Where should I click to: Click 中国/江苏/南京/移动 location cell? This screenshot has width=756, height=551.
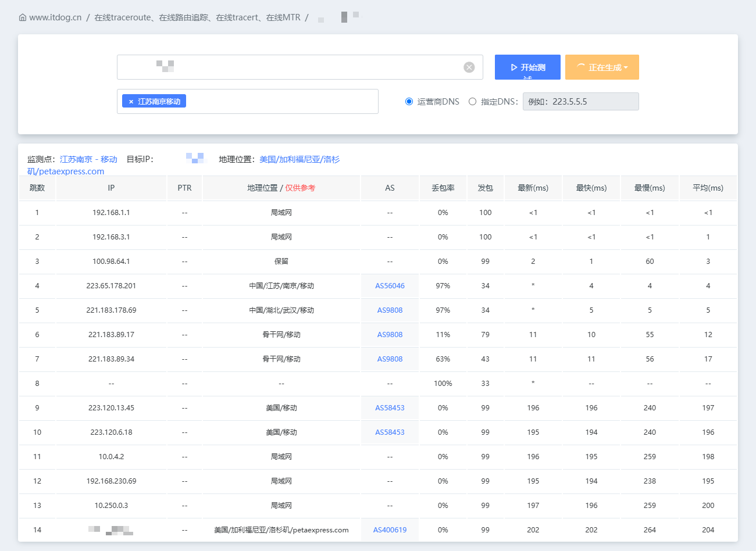pyautogui.click(x=281, y=286)
